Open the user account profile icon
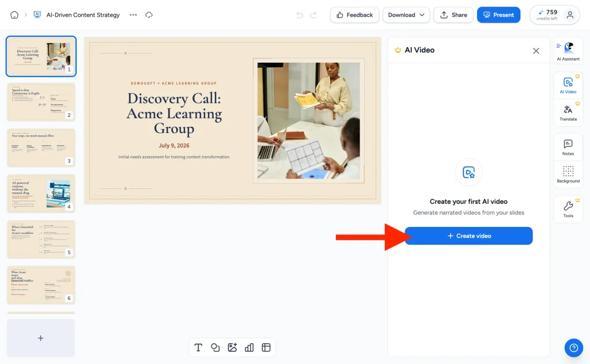Image resolution: width=590 pixels, height=364 pixels. tap(570, 15)
